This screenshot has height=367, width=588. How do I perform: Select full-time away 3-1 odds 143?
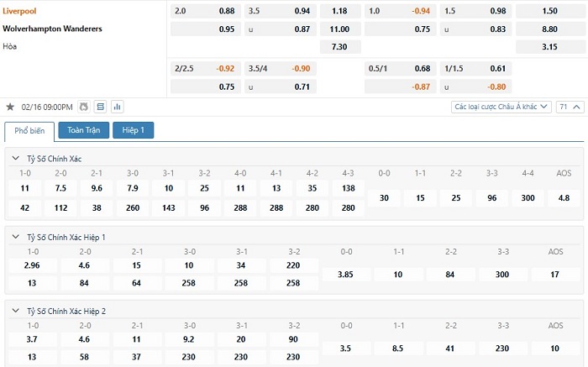click(x=169, y=207)
